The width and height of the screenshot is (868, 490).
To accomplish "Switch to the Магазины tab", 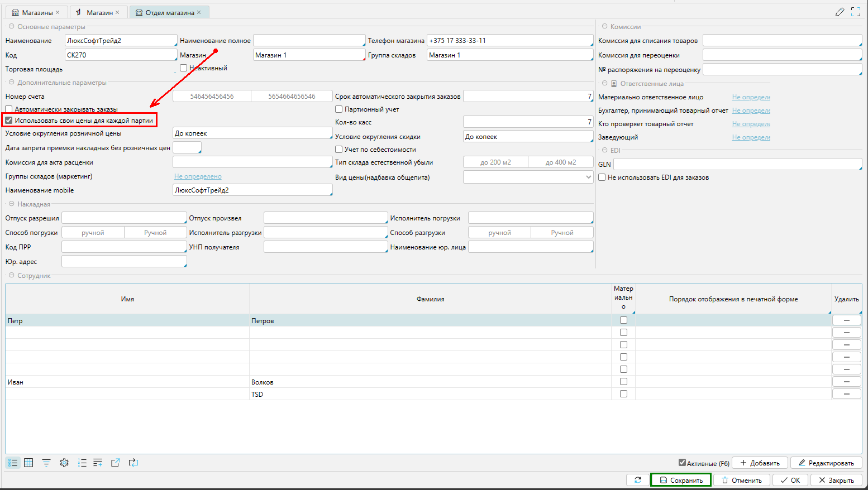I will tap(37, 12).
